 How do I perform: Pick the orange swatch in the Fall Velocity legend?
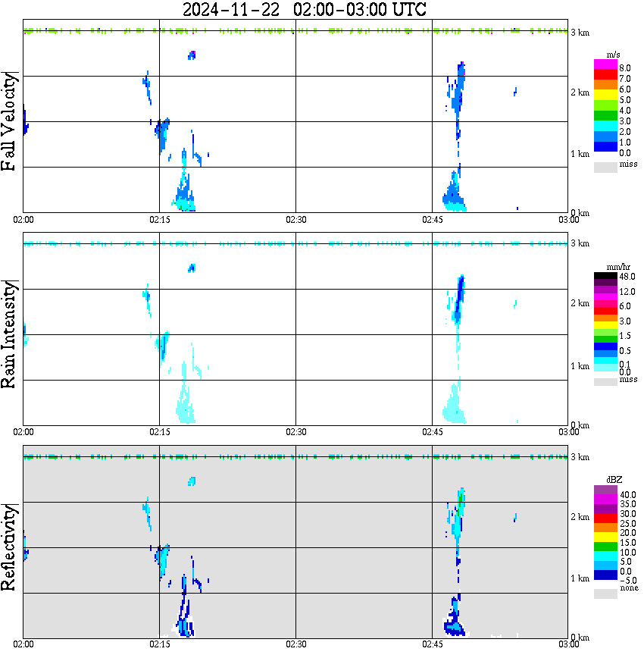tap(605, 85)
